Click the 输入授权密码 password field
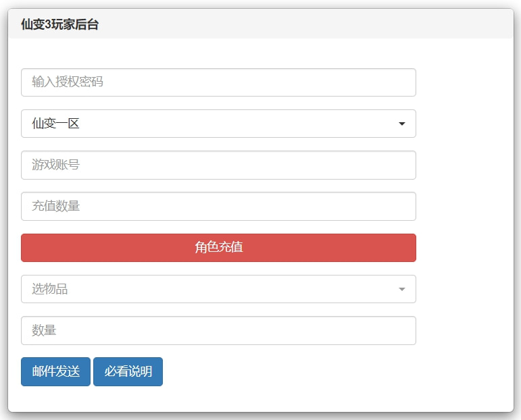 218,82
